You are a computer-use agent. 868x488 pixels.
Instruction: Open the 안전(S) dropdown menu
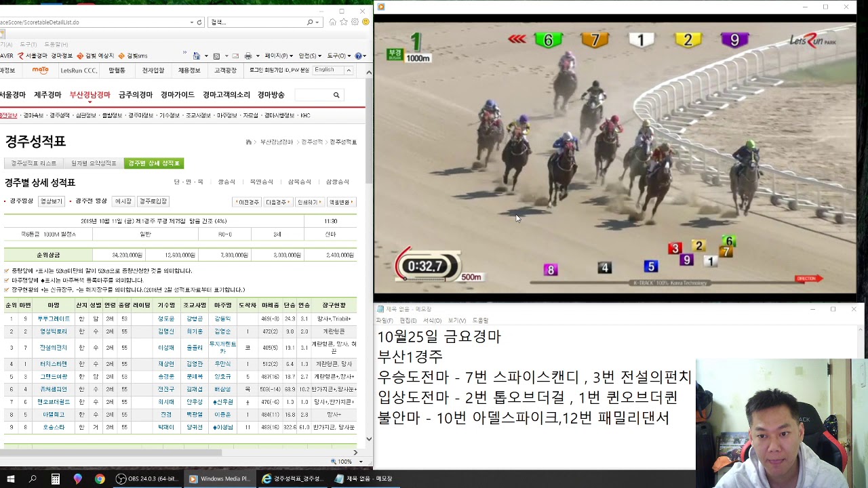pos(311,56)
